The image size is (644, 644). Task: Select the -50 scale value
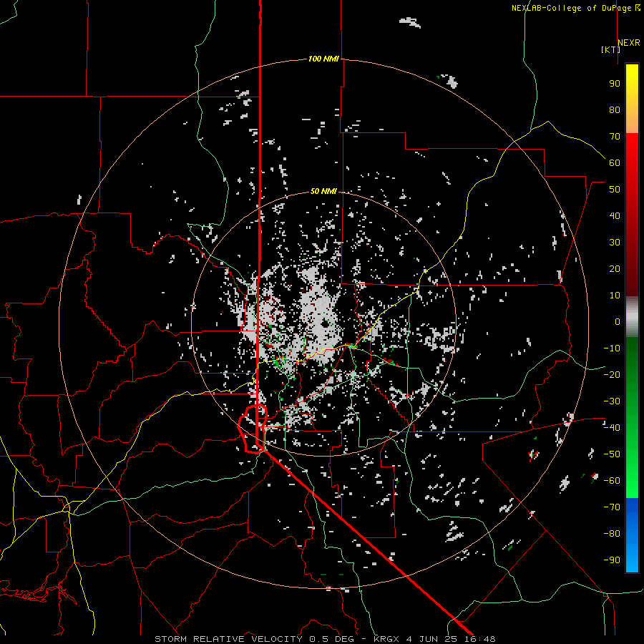click(612, 454)
